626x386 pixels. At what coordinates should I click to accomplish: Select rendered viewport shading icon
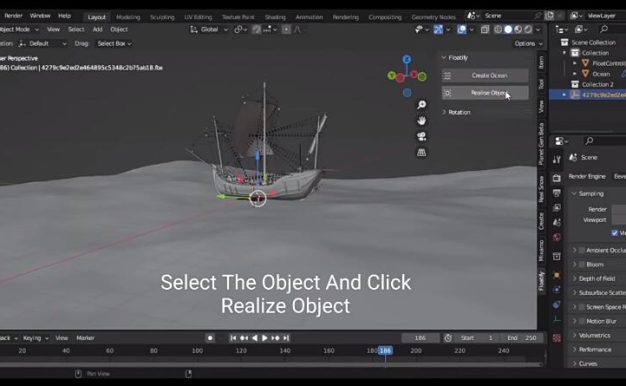click(x=528, y=29)
